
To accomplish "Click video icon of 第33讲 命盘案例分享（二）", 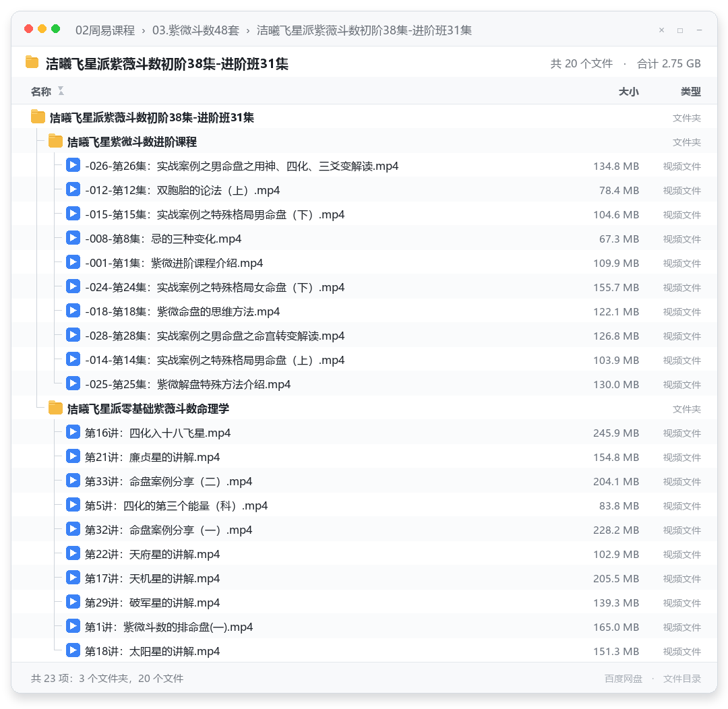I will tap(73, 481).
